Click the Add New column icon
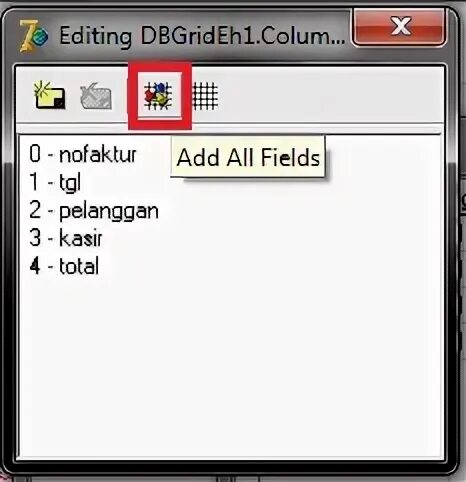The width and height of the screenshot is (466, 482). [x=49, y=95]
